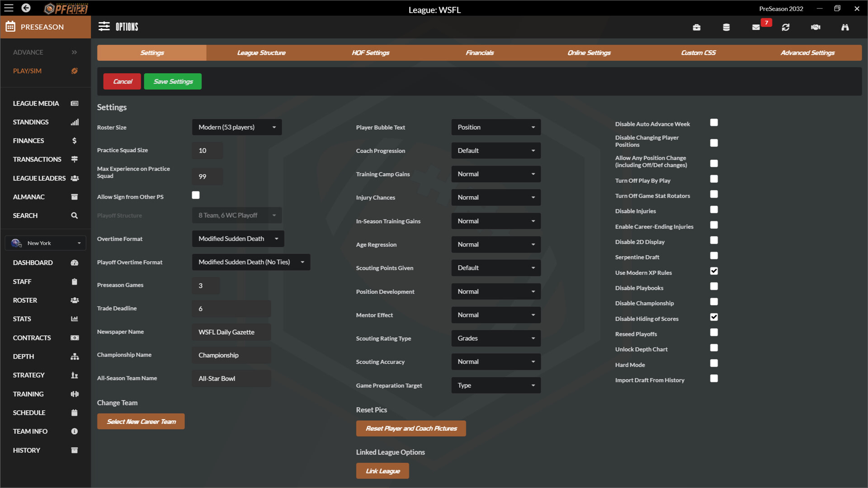868x488 pixels.
Task: Open the New York team selector
Action: [x=45, y=243]
